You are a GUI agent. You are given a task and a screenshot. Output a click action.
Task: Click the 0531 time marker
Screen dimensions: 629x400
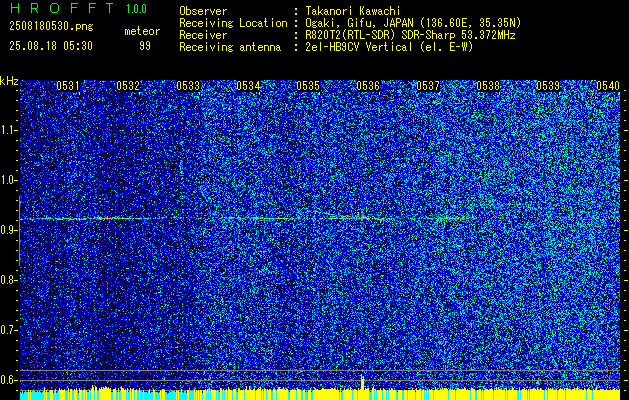(68, 86)
